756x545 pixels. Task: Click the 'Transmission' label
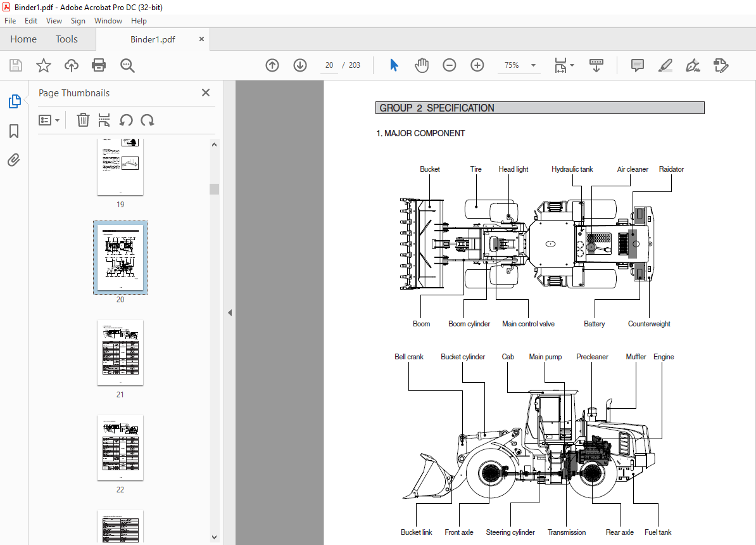point(567,532)
